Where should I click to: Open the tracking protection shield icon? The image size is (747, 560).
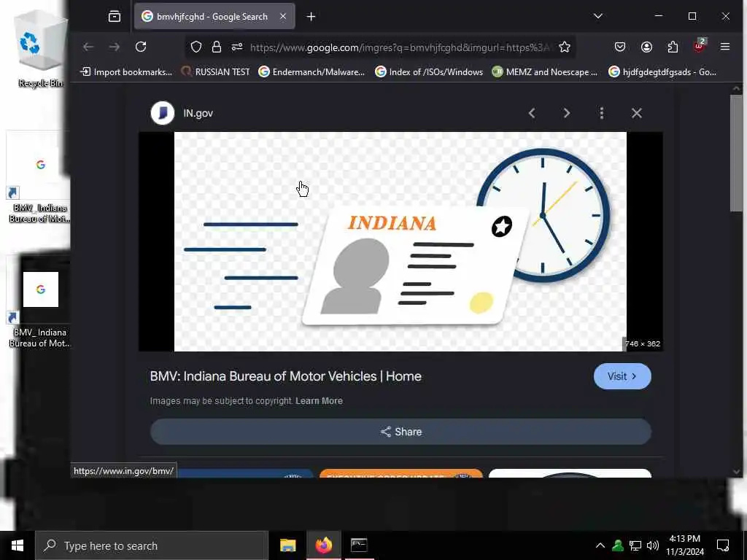coord(196,47)
